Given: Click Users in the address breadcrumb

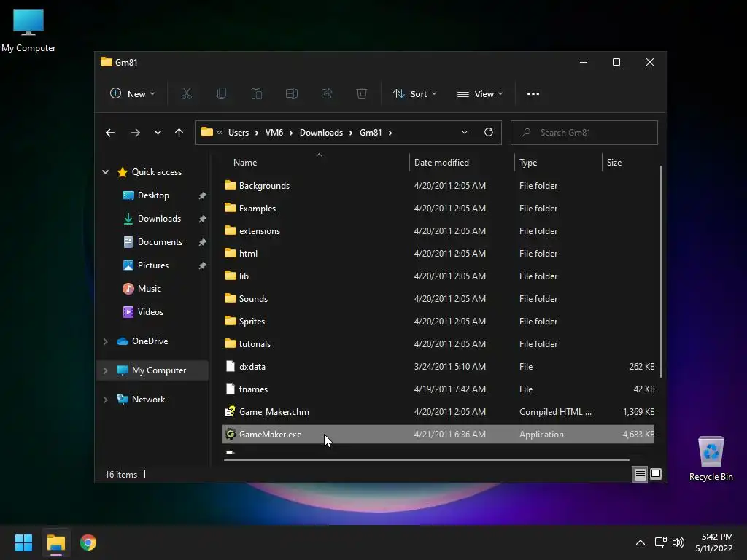Looking at the screenshot, I should [239, 133].
